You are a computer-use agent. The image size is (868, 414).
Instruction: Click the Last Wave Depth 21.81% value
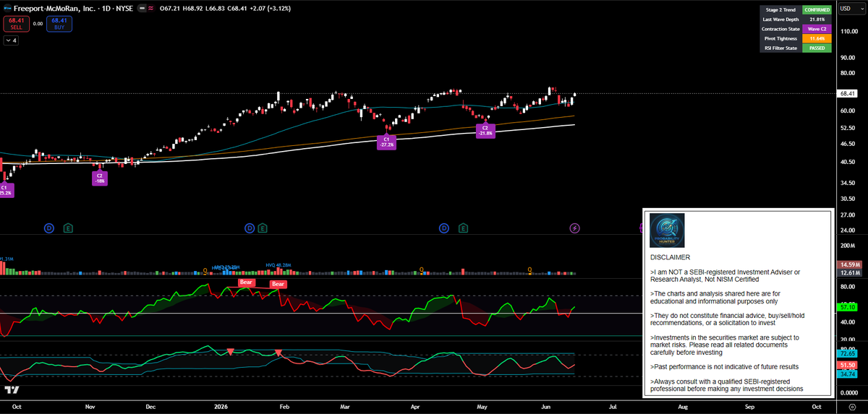pyautogui.click(x=817, y=19)
